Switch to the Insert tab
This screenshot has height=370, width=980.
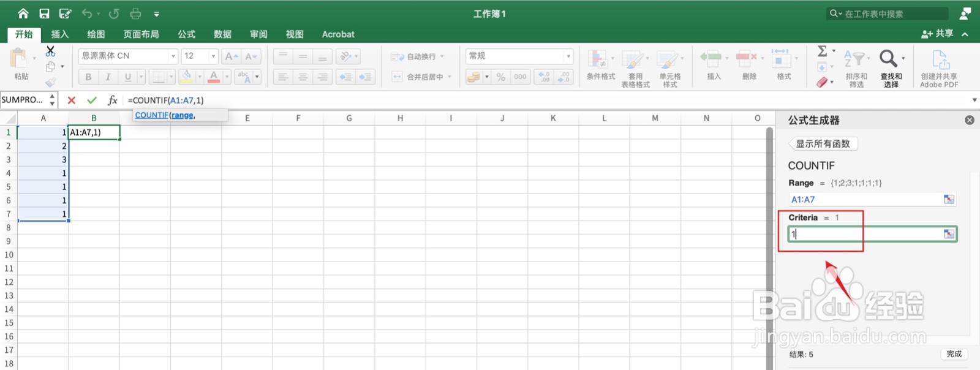coord(59,34)
